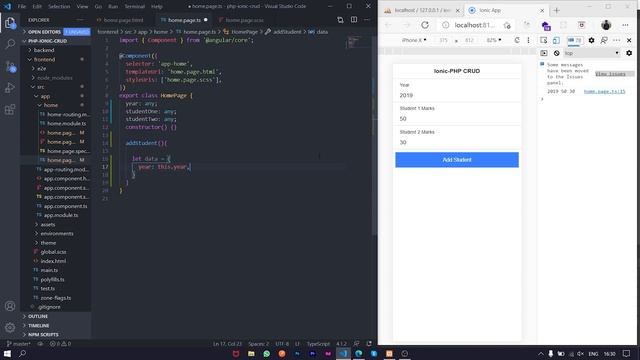640x360 pixels.
Task: Rotate the emulated device screen
Action: (x=517, y=40)
